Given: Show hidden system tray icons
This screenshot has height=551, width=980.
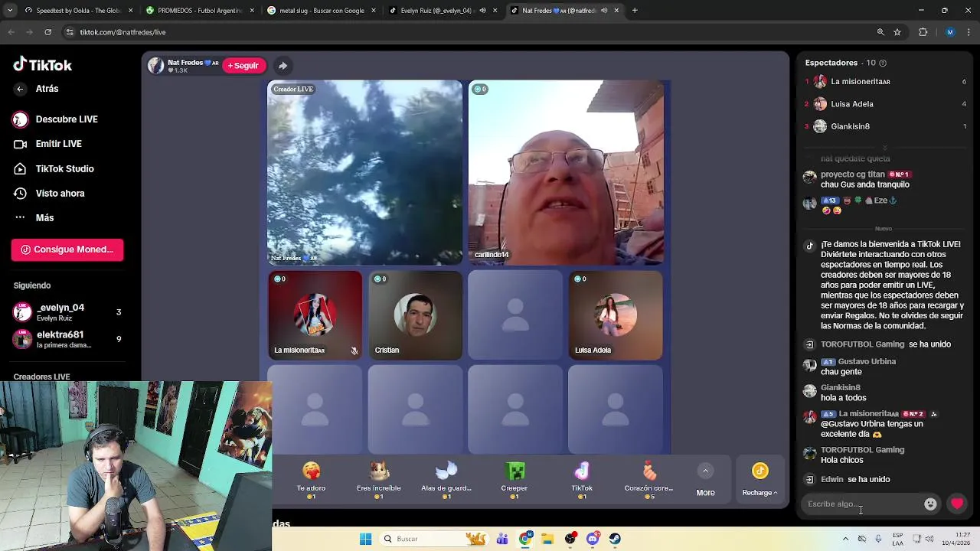Looking at the screenshot, I should coord(845,539).
